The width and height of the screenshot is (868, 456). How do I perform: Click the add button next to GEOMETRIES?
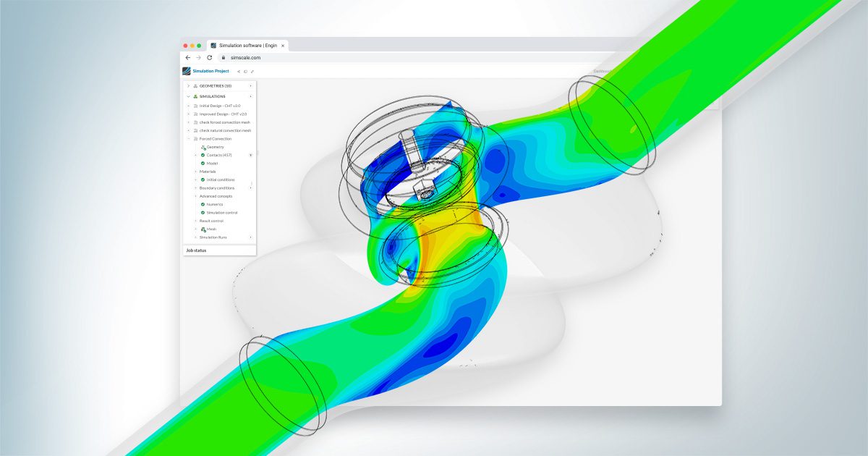click(x=251, y=85)
